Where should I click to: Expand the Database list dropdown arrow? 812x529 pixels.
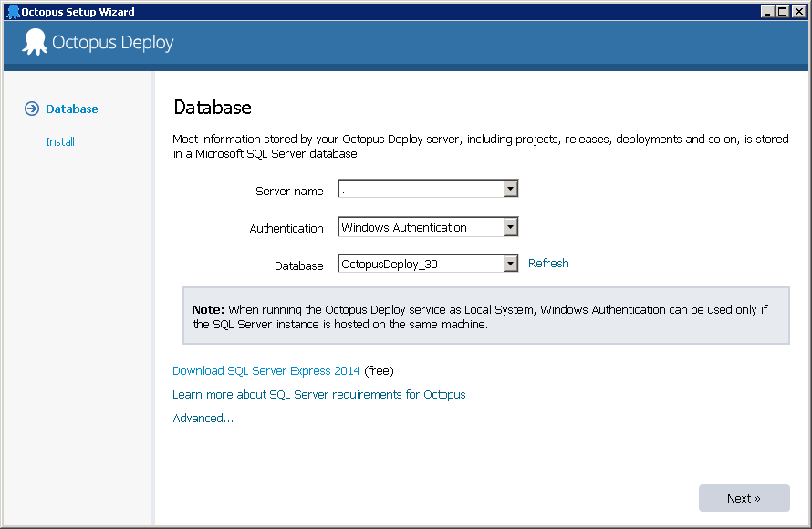pyautogui.click(x=511, y=264)
